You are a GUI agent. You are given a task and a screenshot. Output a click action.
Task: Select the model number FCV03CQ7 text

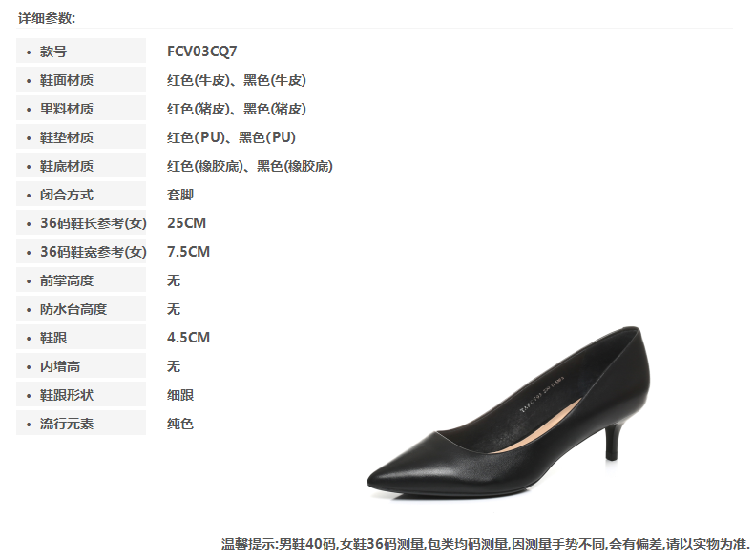(x=202, y=52)
